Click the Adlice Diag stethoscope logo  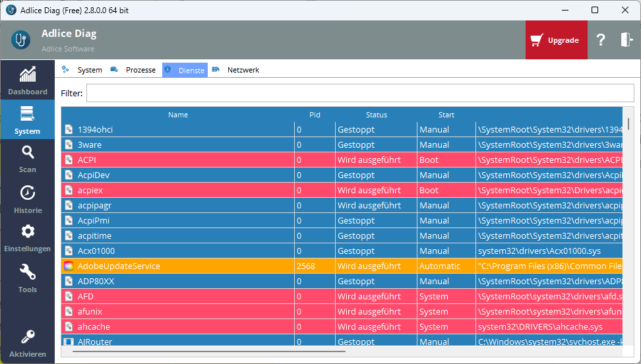coord(20,40)
